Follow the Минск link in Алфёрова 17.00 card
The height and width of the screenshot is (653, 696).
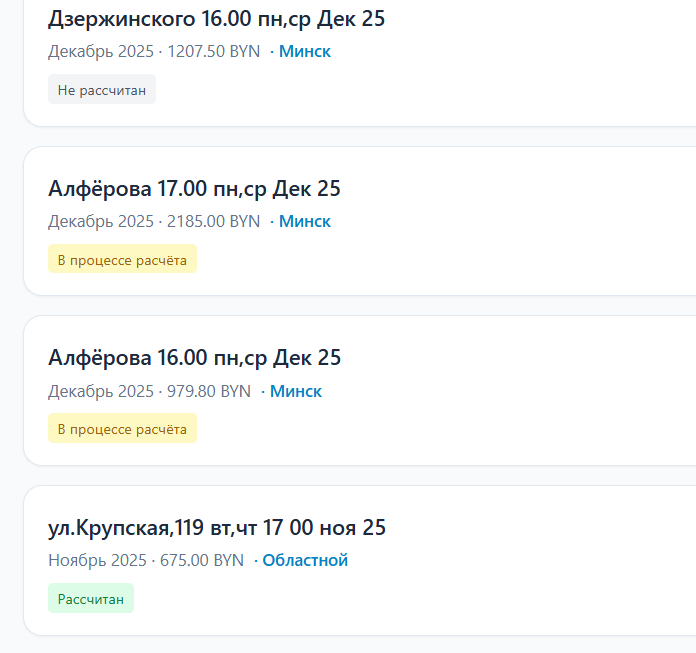pyautogui.click(x=304, y=221)
